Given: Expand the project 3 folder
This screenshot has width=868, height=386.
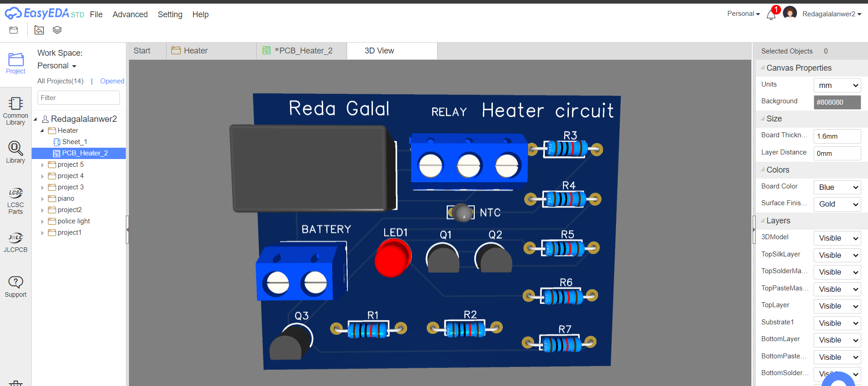Looking at the screenshot, I should [43, 188].
